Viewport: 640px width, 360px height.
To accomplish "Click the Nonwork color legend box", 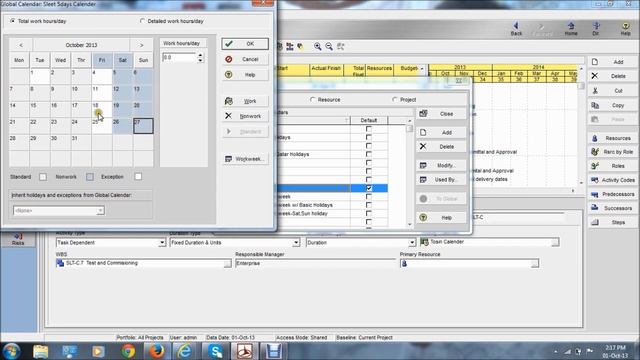I will [x=90, y=177].
